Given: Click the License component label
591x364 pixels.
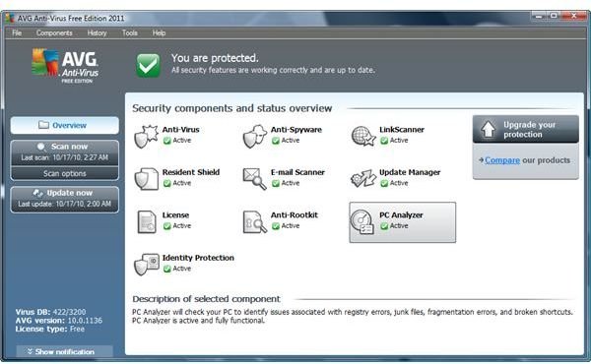Looking at the screenshot, I should pyautogui.click(x=175, y=214).
